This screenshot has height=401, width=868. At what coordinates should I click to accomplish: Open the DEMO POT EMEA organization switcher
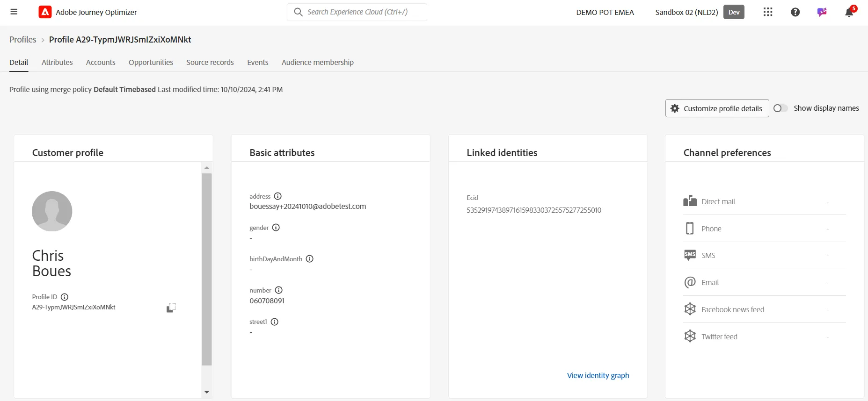[x=605, y=12]
